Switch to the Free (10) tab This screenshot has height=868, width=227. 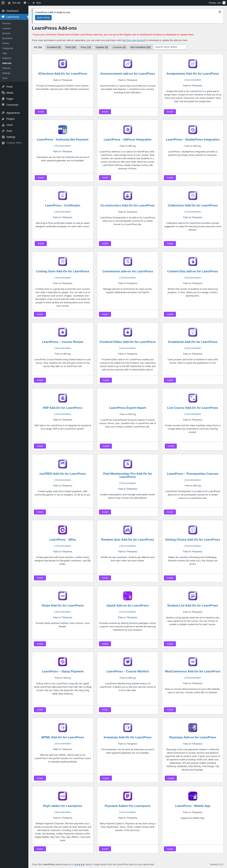(86, 47)
